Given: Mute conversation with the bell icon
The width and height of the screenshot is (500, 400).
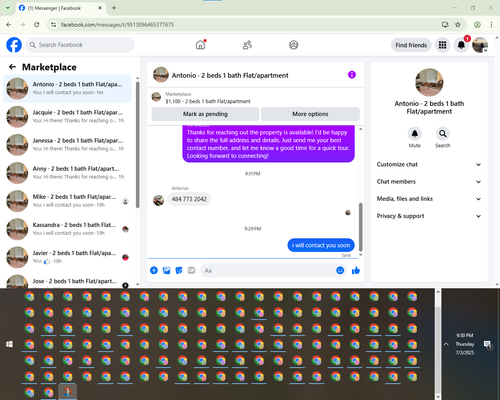Looking at the screenshot, I should [415, 134].
